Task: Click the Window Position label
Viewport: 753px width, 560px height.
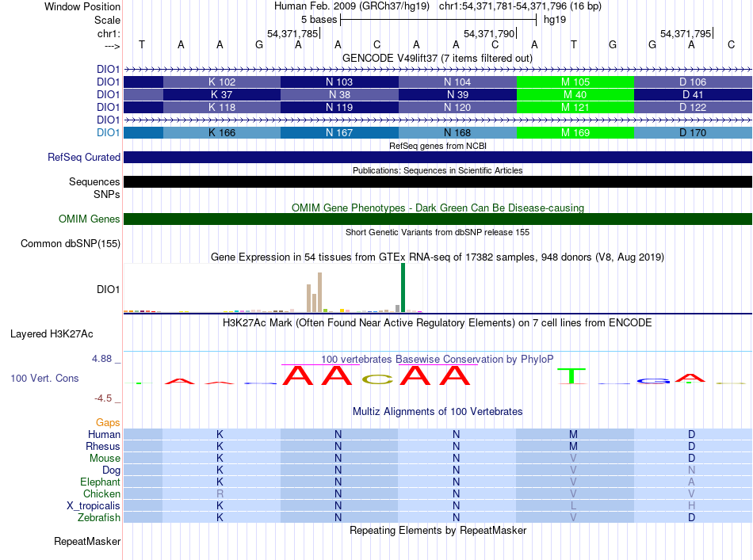Action: (x=82, y=6)
